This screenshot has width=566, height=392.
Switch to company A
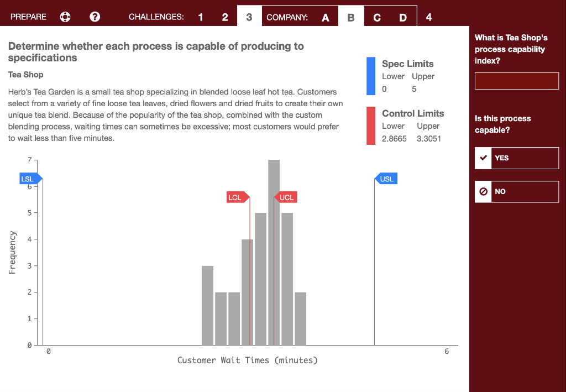[x=325, y=17]
